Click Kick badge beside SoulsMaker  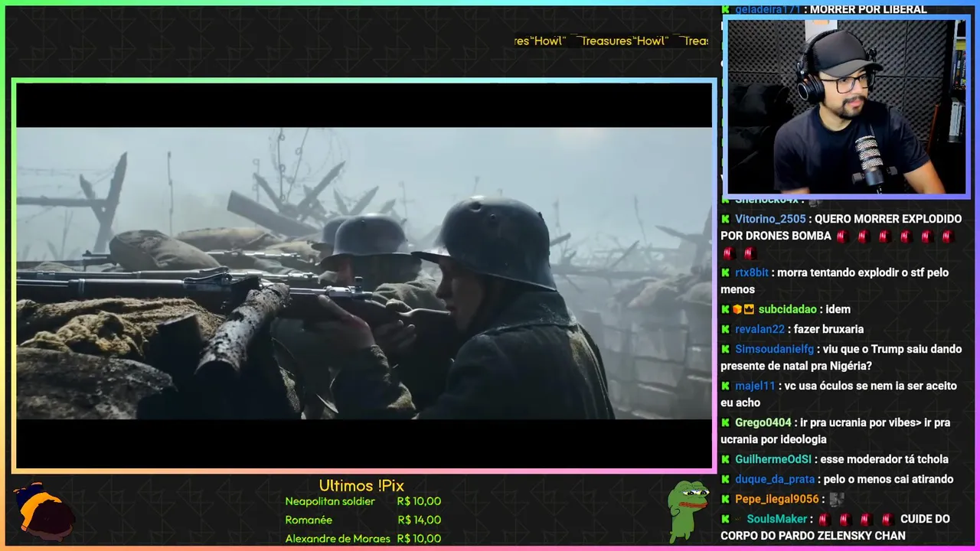tap(725, 519)
